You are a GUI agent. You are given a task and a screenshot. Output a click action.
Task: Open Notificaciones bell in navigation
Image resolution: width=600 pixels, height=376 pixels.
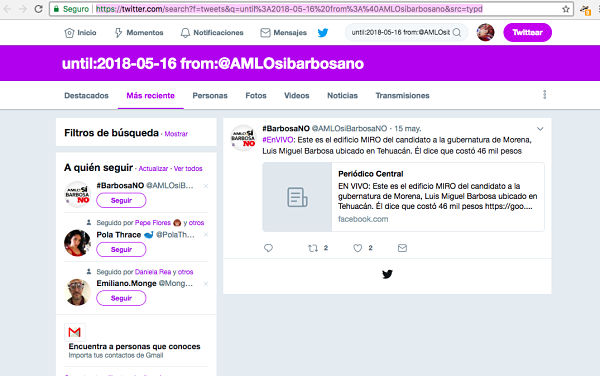(212, 33)
